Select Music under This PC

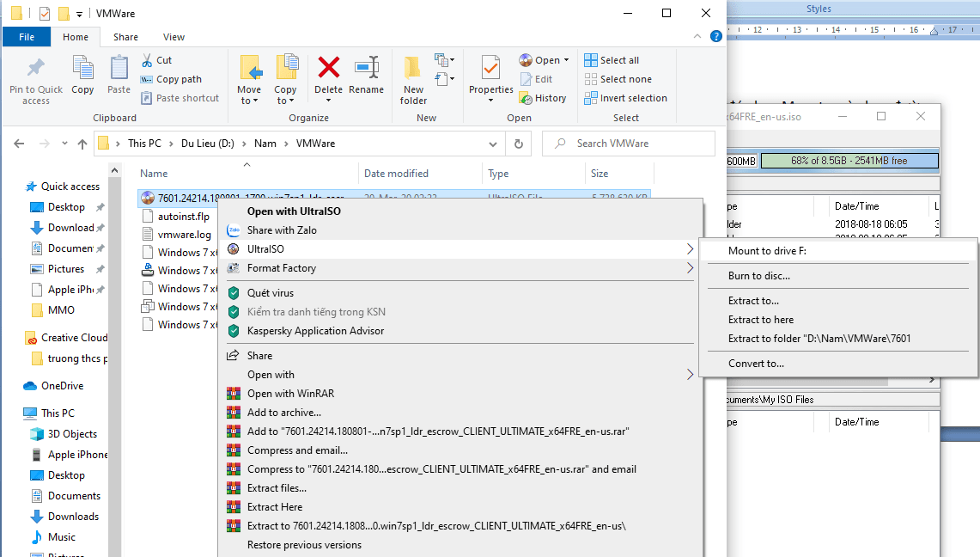[x=61, y=537]
